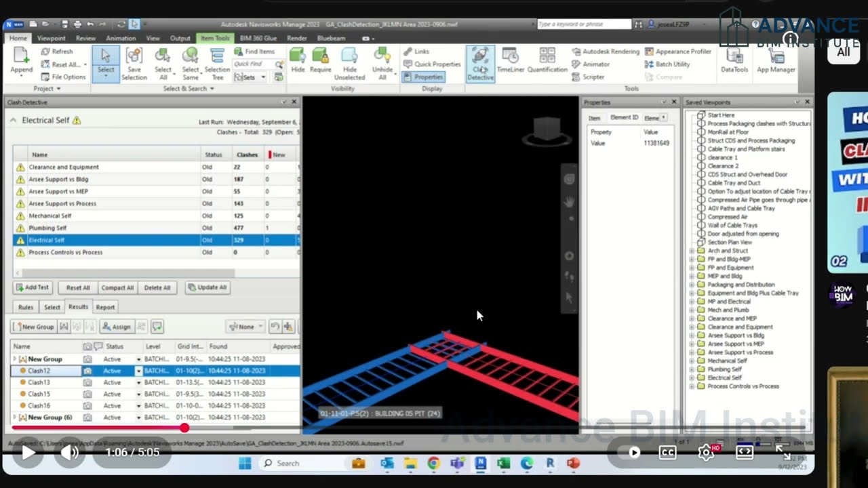Click the New Group button
The height and width of the screenshot is (488, 868).
[x=33, y=327]
